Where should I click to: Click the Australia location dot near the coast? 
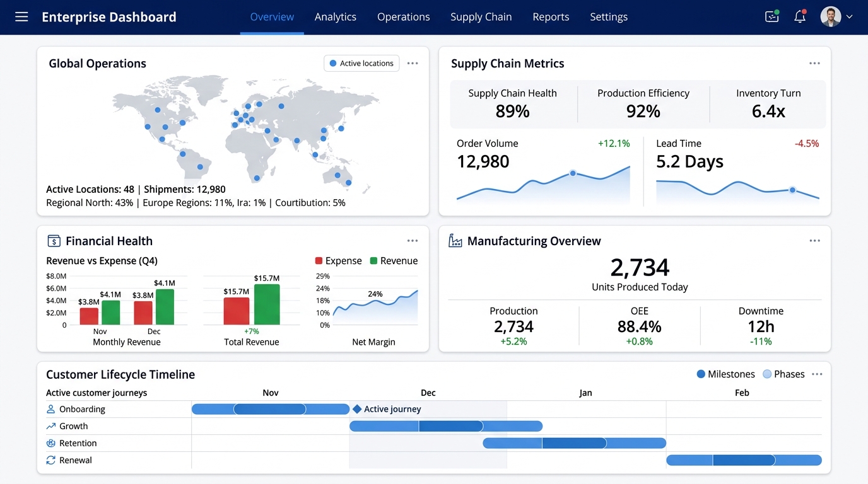pyautogui.click(x=348, y=183)
